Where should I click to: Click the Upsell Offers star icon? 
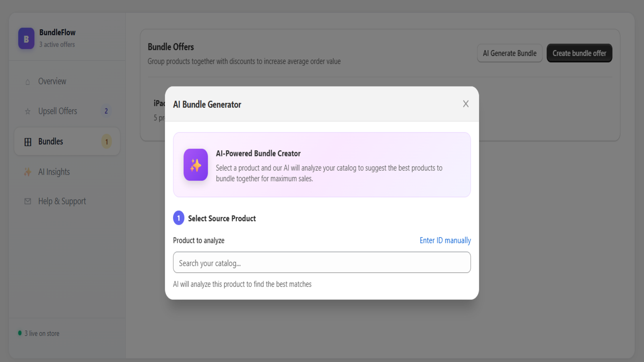tap(28, 111)
